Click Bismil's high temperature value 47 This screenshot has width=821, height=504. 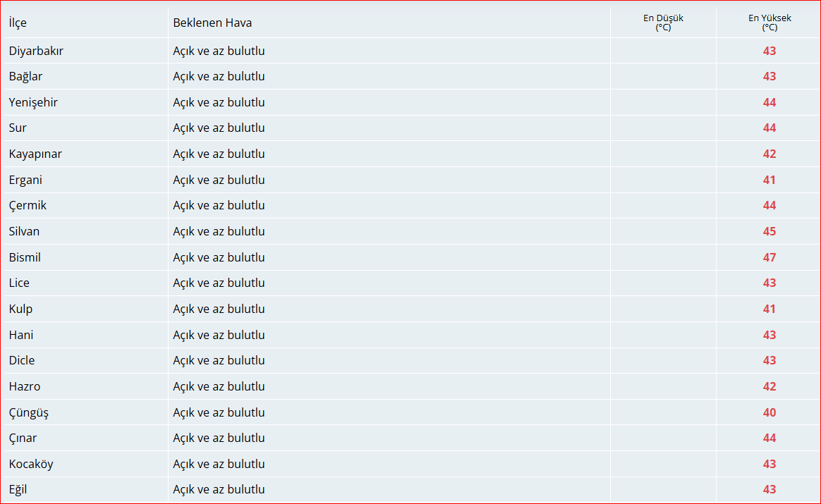pyautogui.click(x=770, y=257)
